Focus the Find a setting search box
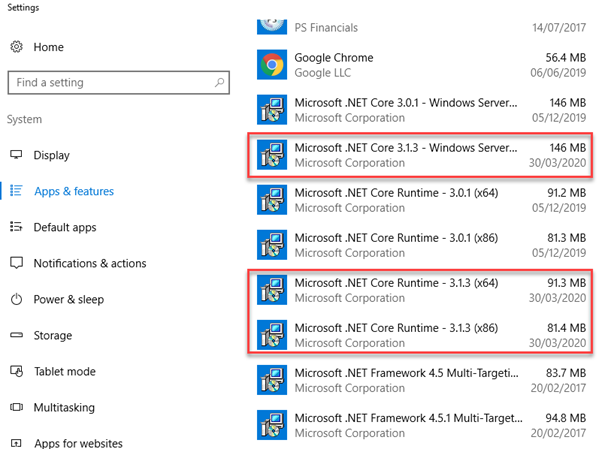Screen dimensions: 602x449 click(110, 83)
